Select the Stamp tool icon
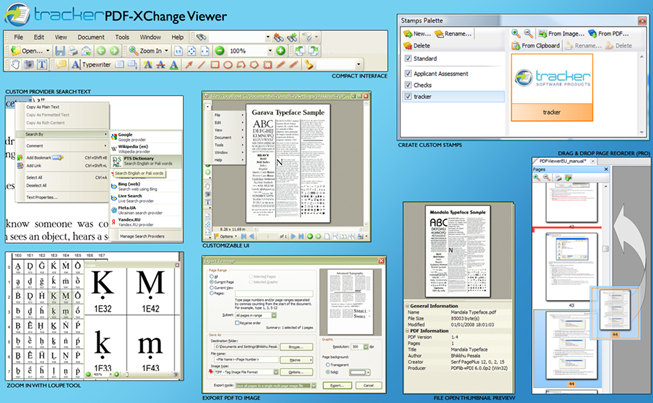The width and height of the screenshot is (653, 403). [x=309, y=65]
